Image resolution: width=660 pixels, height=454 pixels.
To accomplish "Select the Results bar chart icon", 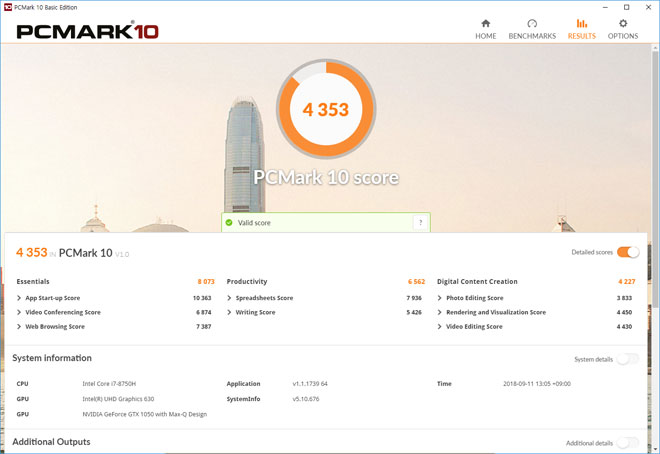I will (x=581, y=23).
